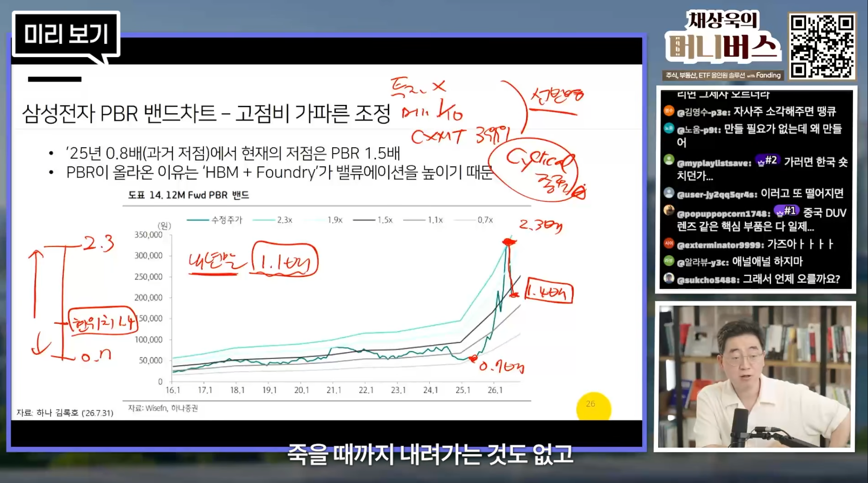Click the green avatar of @알라뷰-y3c

pyautogui.click(x=669, y=260)
